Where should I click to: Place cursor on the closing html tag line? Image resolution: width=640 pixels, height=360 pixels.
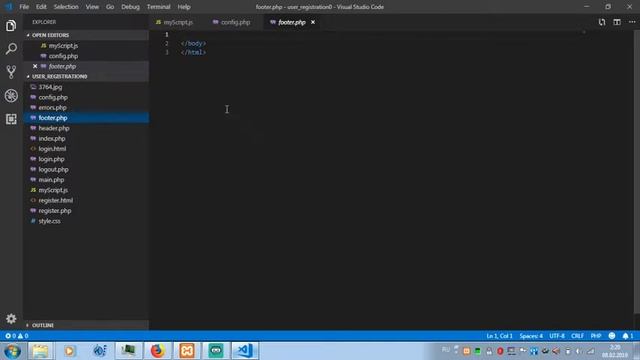pyautogui.click(x=193, y=52)
